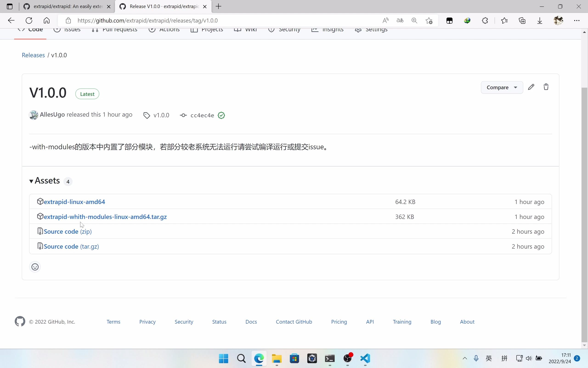Screen dimensions: 588x368
Task: Open the repository Settings tab
Action: (x=371, y=30)
